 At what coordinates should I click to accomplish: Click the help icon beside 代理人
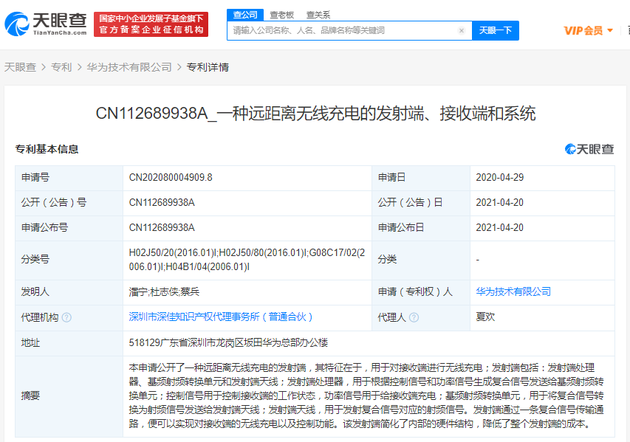coord(413,318)
